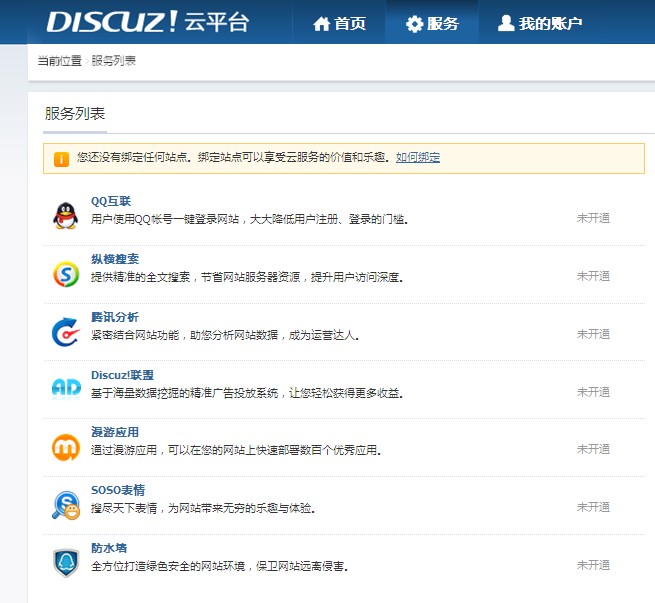The width and height of the screenshot is (655, 603).
Task: Click 未开通 status in Discuz!联盟 row
Action: click(x=593, y=392)
